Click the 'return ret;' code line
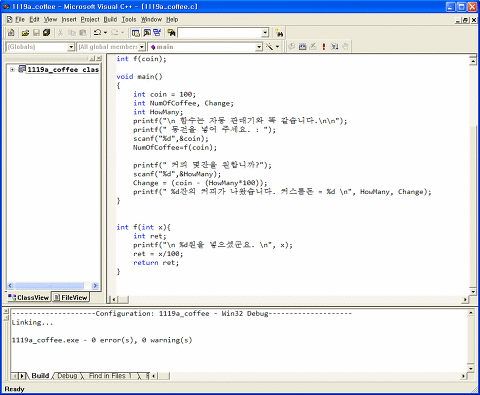Image resolution: width=480 pixels, height=395 pixels. point(156,263)
